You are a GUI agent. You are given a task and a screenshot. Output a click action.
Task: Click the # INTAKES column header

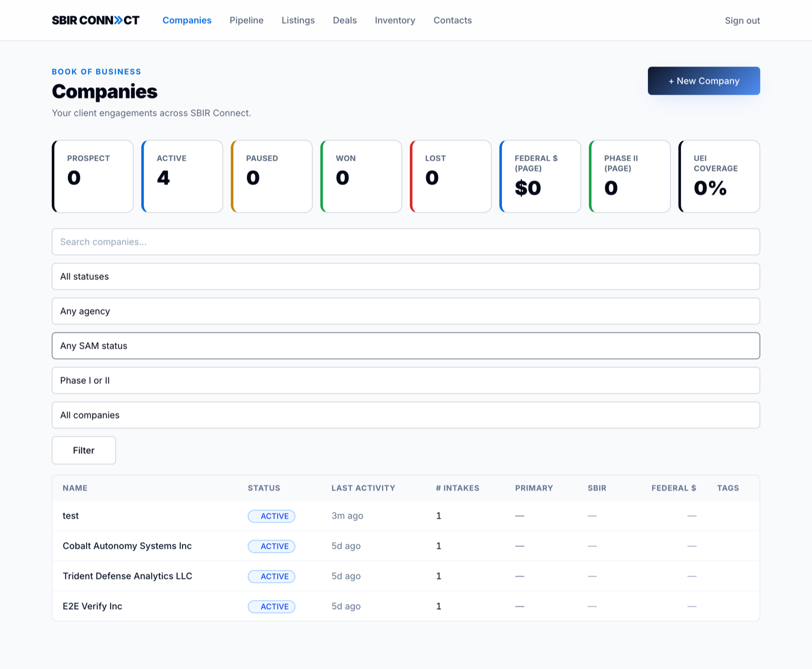(457, 488)
